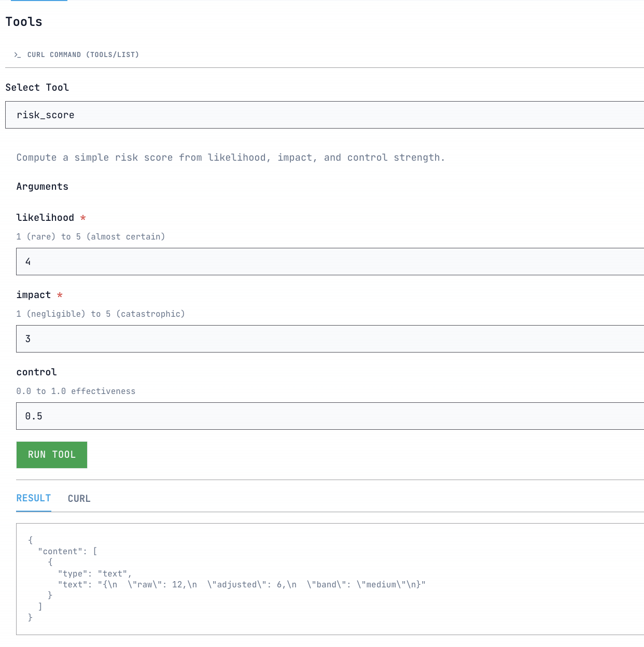
Task: Click the Arguments section heading
Action: [x=42, y=187]
